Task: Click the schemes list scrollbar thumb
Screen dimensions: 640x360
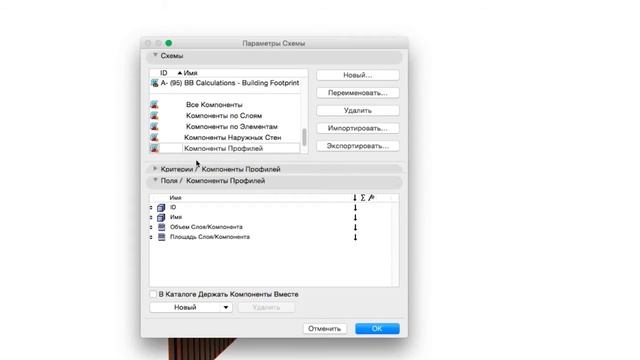Action: (x=304, y=137)
